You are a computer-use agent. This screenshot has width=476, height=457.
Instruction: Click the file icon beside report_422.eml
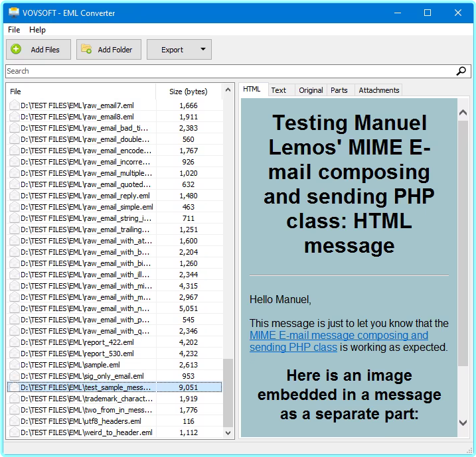pyautogui.click(x=14, y=342)
